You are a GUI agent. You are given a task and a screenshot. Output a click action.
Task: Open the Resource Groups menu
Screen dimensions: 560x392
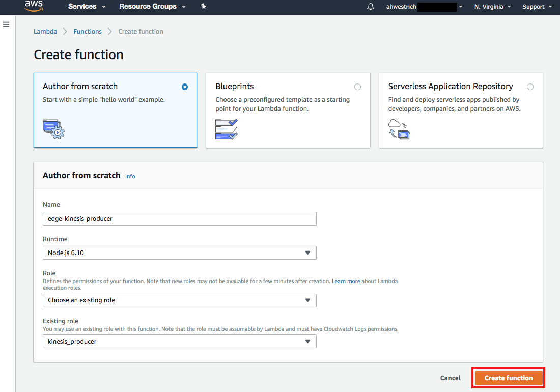[153, 7]
